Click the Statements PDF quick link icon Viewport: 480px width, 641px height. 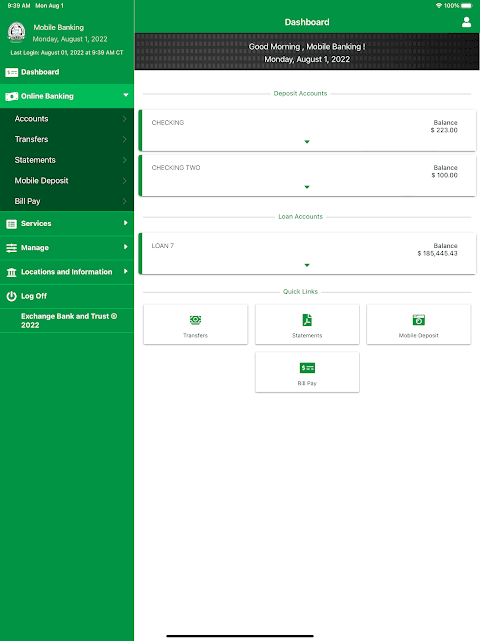[x=307, y=320]
